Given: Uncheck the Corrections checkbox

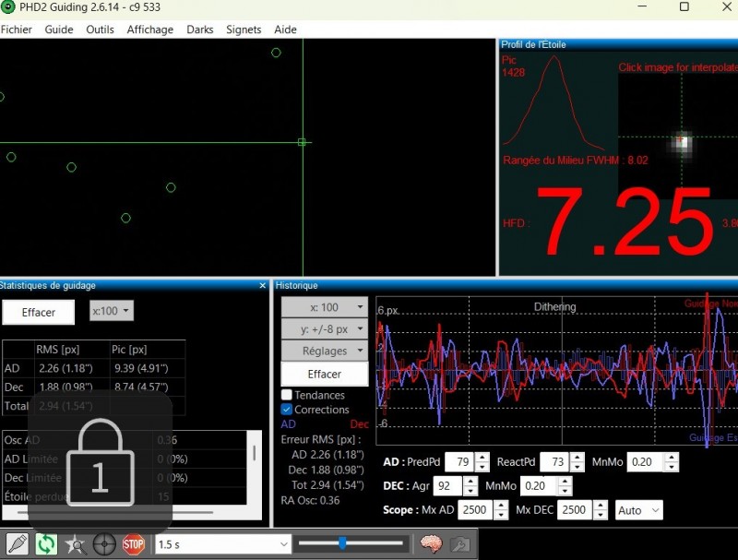Looking at the screenshot, I should tap(287, 410).
